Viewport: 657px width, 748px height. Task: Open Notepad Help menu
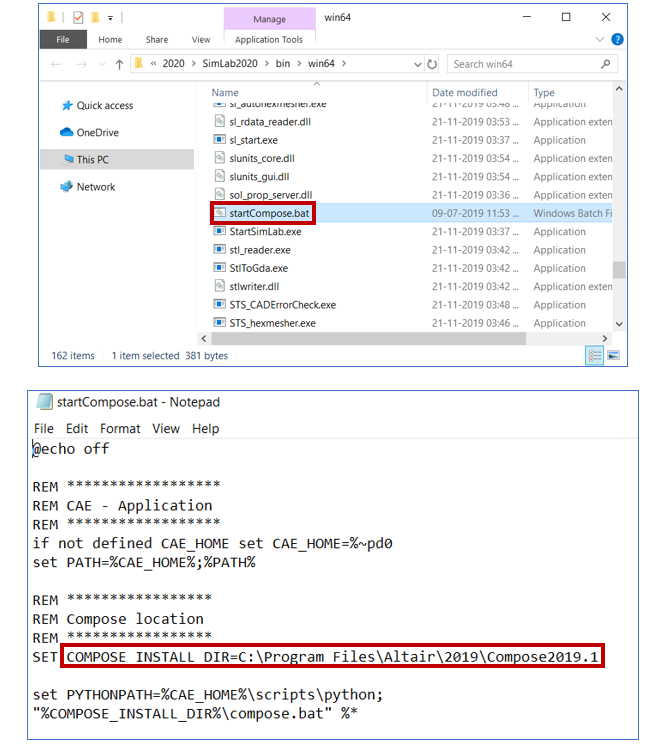pos(206,428)
